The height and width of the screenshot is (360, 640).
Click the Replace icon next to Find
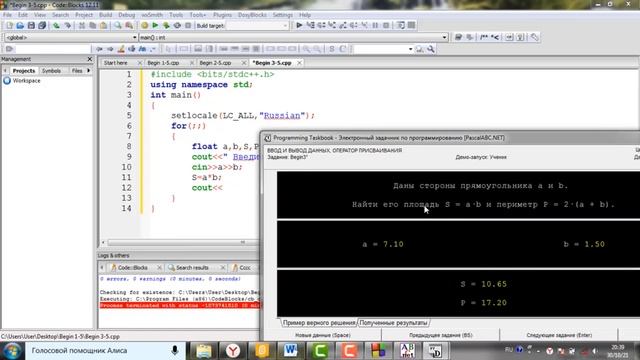click(129, 25)
